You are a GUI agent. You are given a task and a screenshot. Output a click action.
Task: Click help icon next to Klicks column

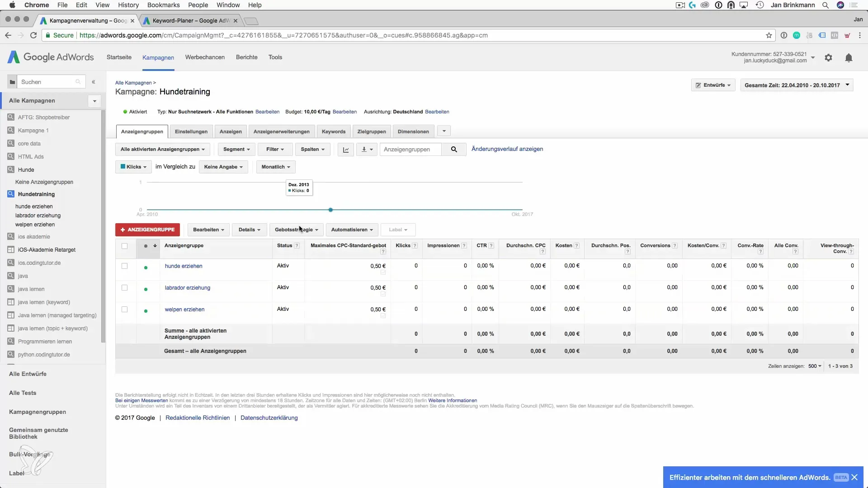pos(415,246)
